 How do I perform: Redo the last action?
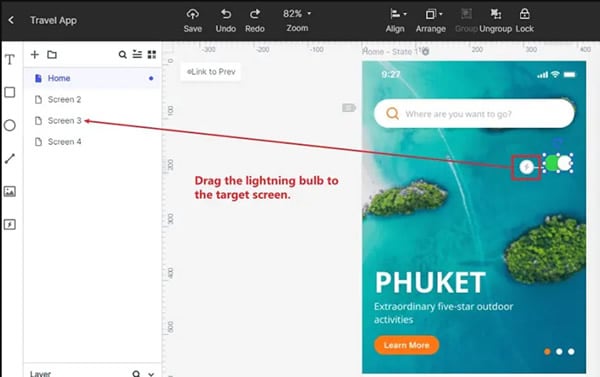255,20
